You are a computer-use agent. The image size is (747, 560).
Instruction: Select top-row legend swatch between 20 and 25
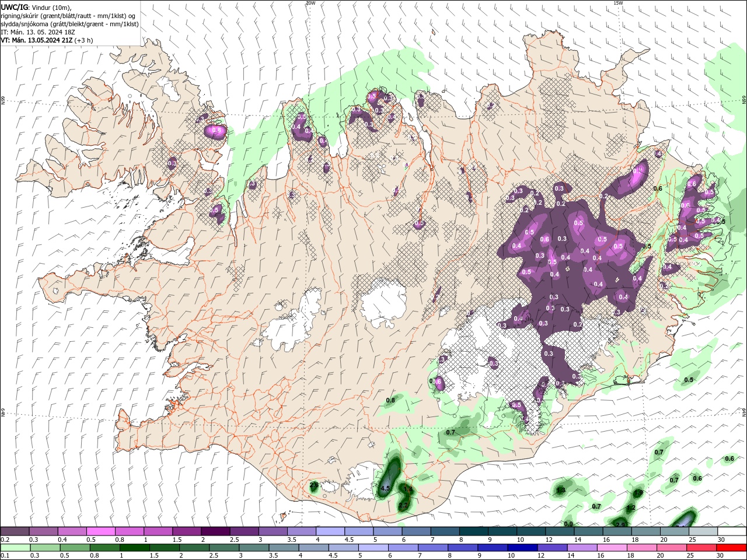click(x=674, y=531)
